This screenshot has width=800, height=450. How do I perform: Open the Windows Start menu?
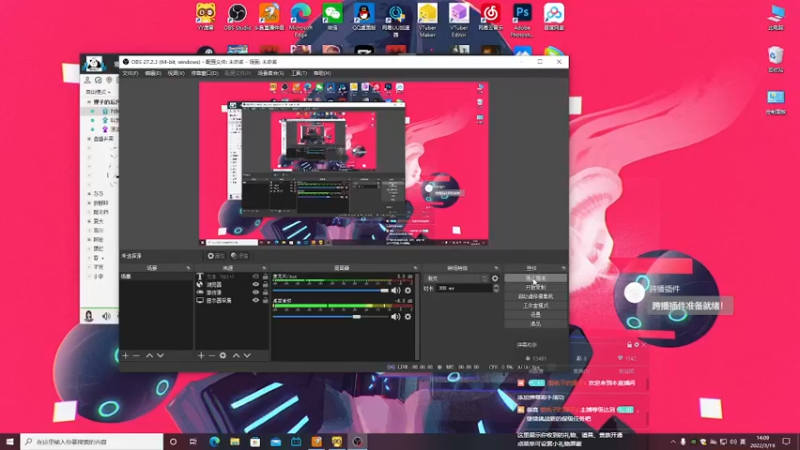(x=10, y=442)
